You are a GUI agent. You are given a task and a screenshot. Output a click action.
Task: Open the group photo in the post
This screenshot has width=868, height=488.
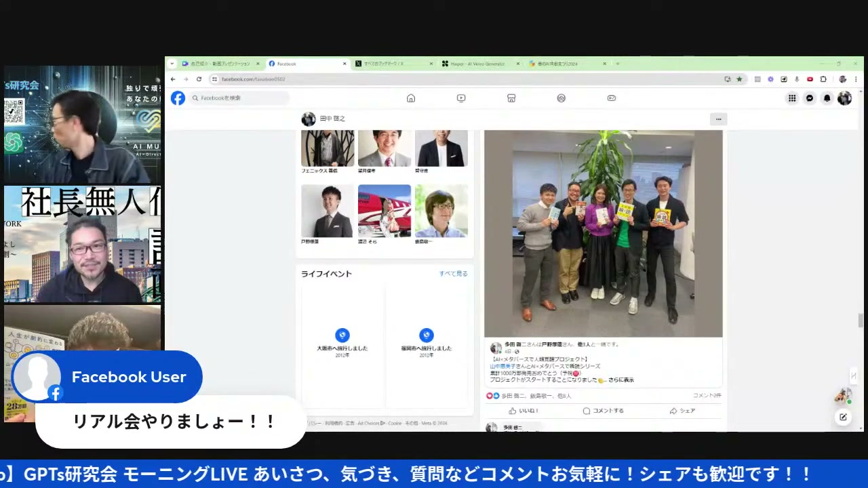pos(603,233)
